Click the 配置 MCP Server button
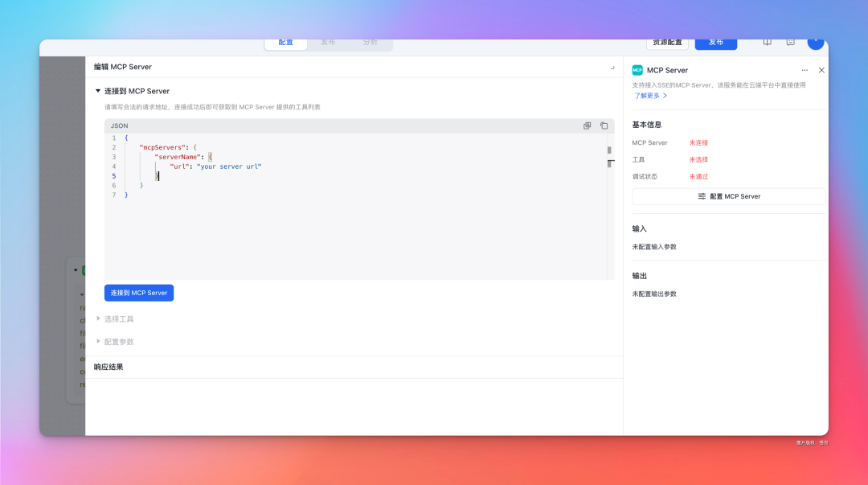Screen dimensions: 868x485 728,196
